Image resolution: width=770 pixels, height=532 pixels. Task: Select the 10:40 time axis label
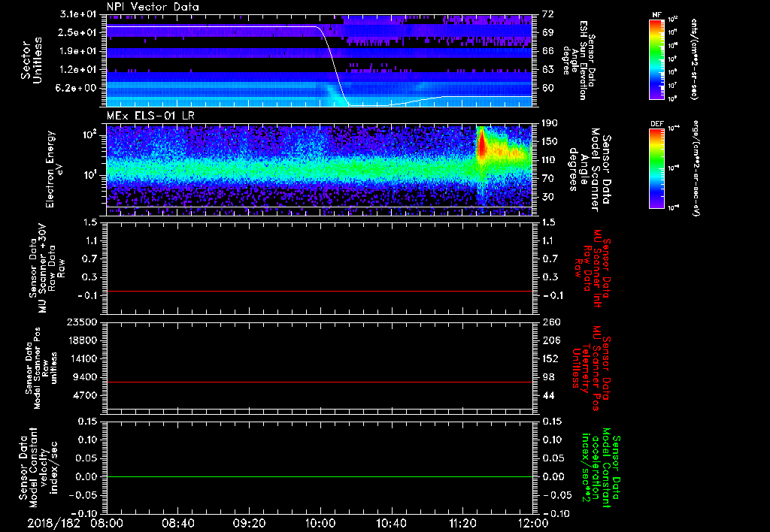[391, 522]
